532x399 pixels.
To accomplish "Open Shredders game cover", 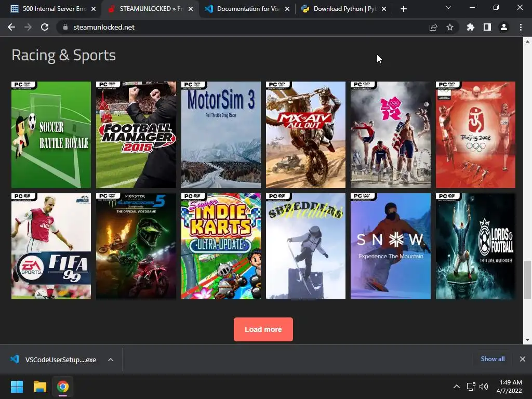I will 305,246.
